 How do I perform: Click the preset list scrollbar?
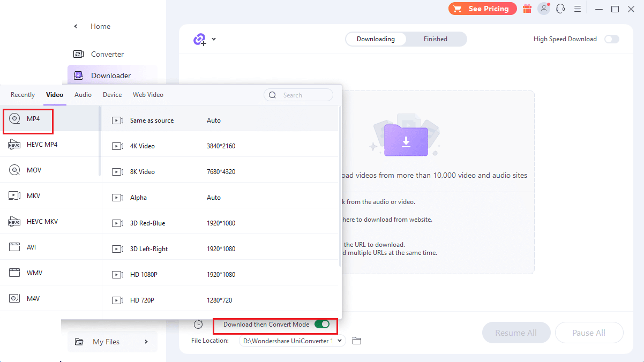(x=340, y=186)
